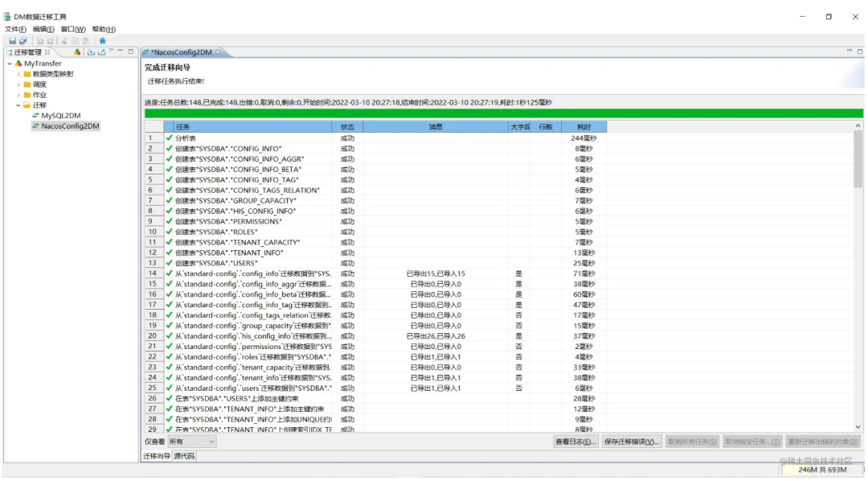The image size is (868, 481).
Task: Click the 调度 folder icon
Action: point(27,84)
